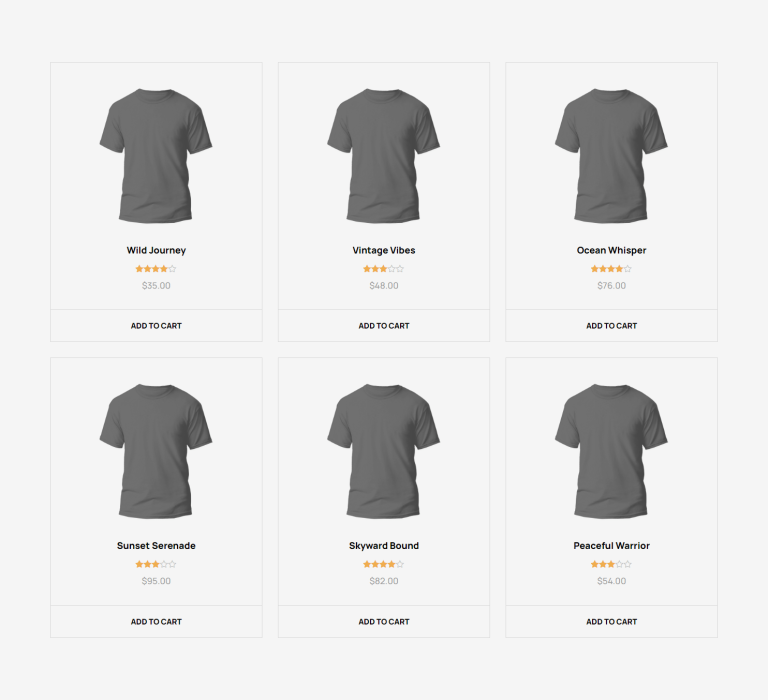Add Skyward Bound to cart
768x700 pixels.
384,622
